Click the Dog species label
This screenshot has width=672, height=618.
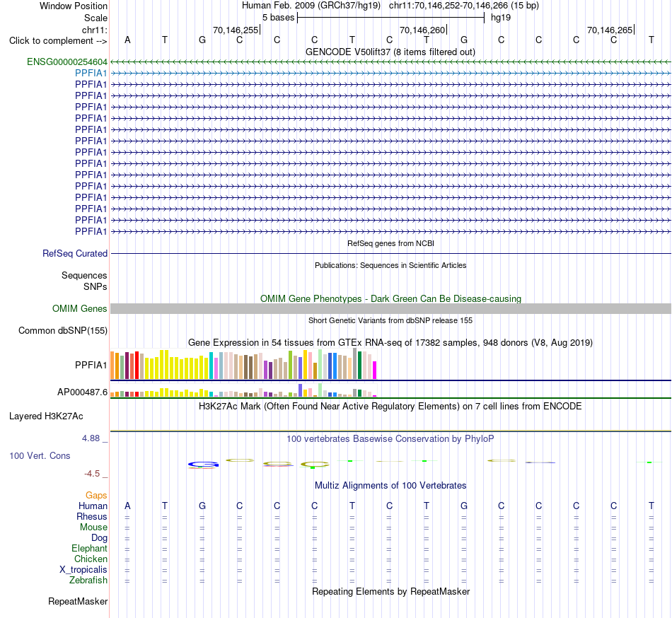(x=99, y=538)
